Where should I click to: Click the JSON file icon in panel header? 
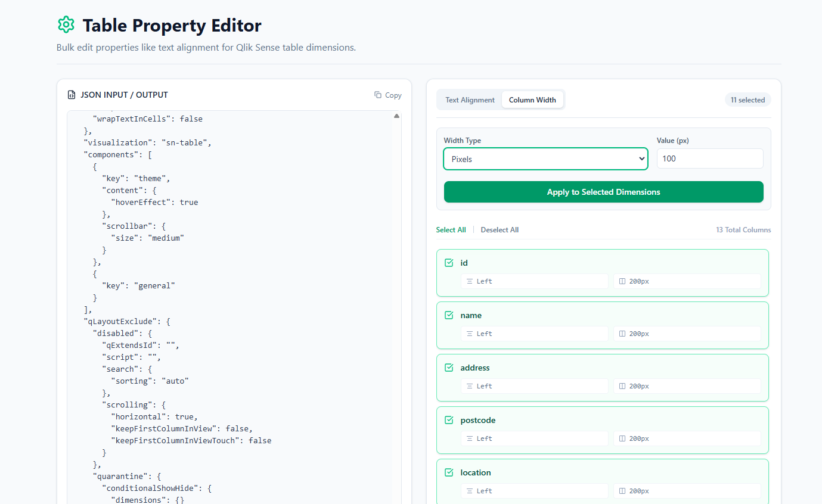(x=72, y=95)
